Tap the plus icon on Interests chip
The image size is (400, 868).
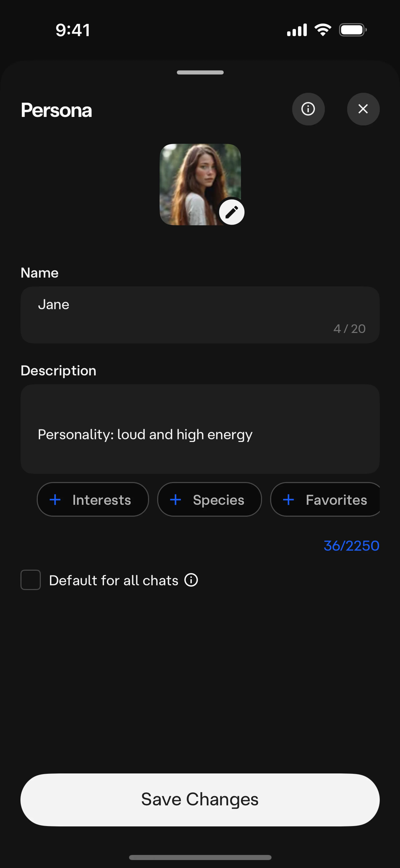click(55, 499)
